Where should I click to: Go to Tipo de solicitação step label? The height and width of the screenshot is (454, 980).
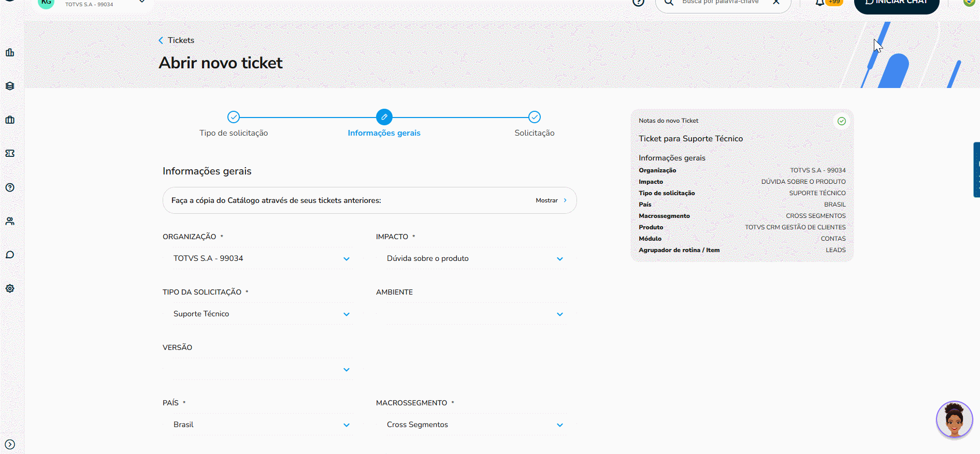pyautogui.click(x=234, y=133)
